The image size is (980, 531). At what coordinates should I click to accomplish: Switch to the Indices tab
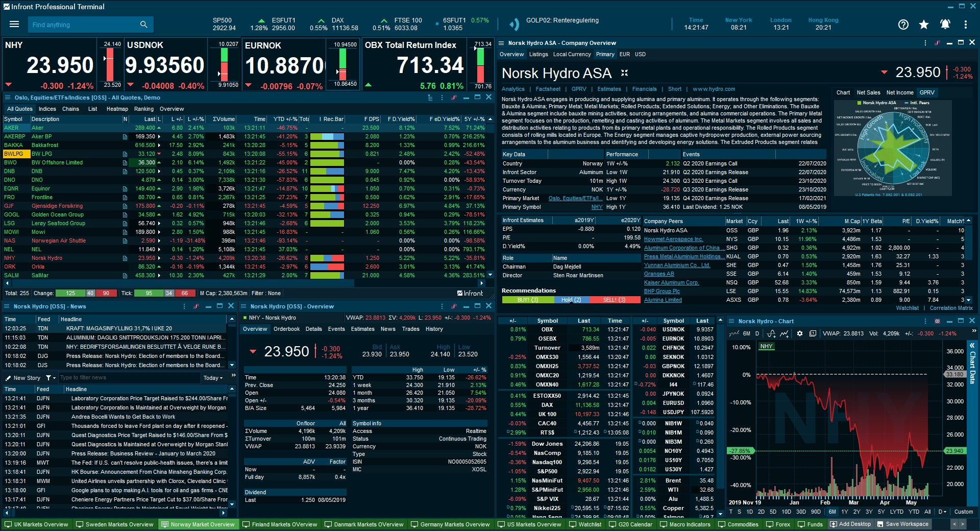point(47,109)
